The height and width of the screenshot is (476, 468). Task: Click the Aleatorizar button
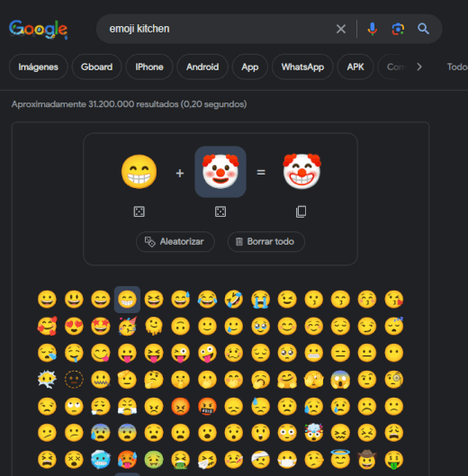(175, 242)
